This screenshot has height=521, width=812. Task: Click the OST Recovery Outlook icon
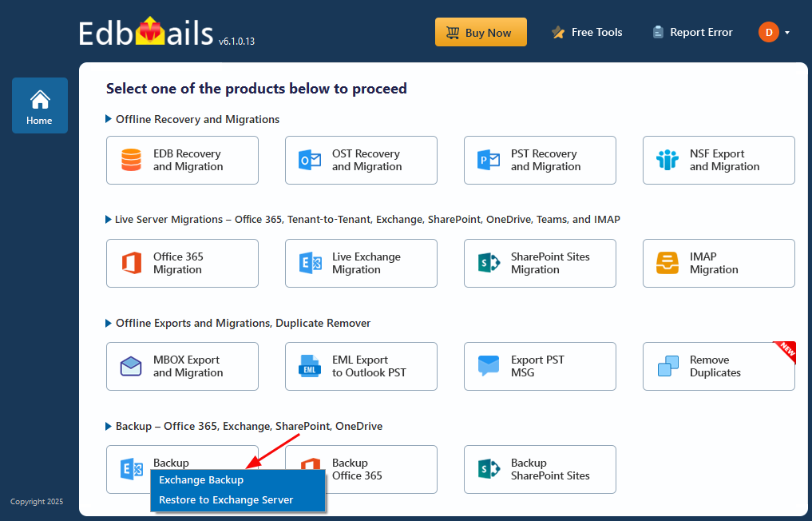tap(310, 160)
